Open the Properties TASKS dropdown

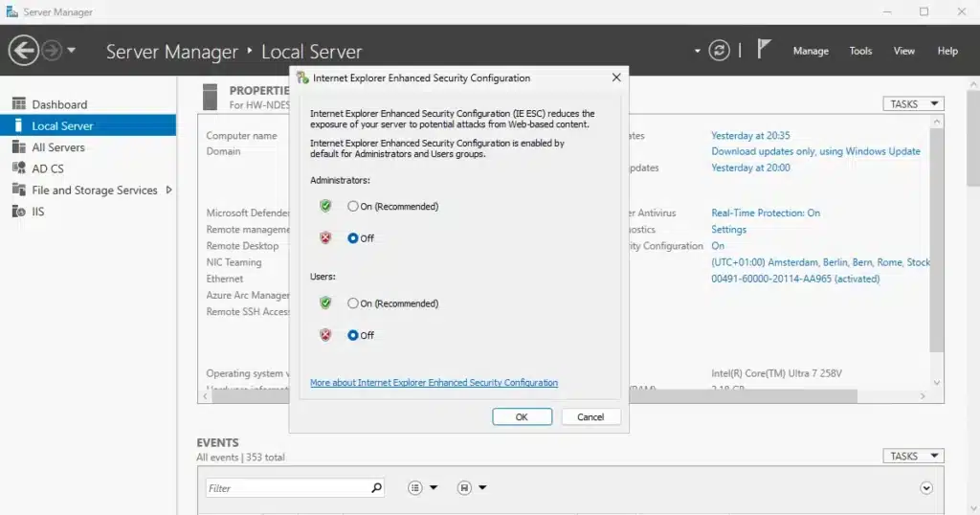(913, 103)
